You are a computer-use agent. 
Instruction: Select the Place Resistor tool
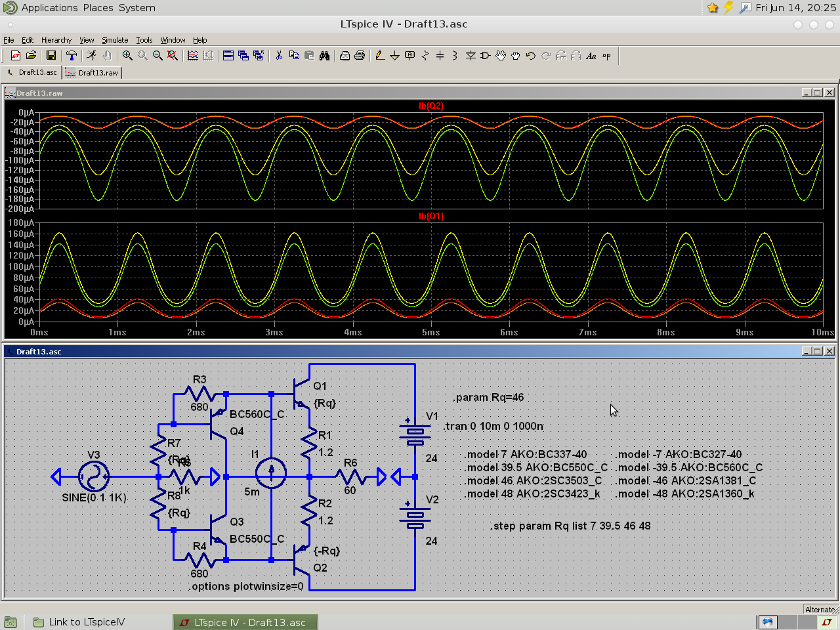point(425,56)
